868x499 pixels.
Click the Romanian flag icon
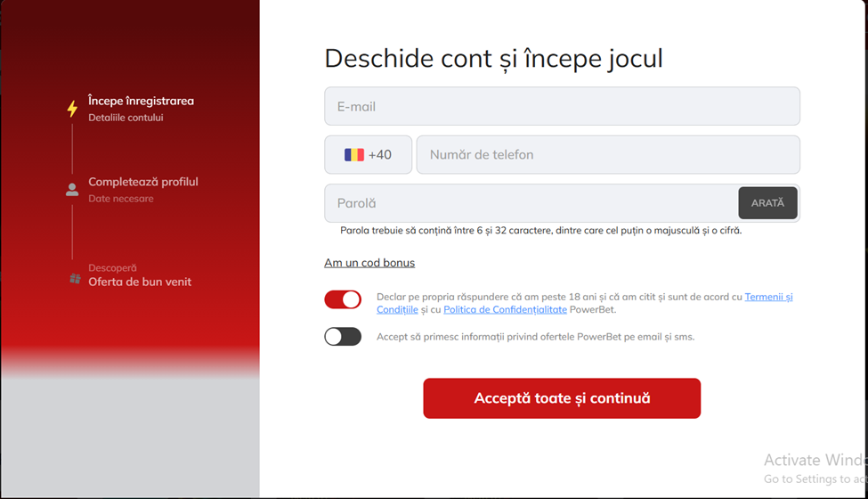[354, 155]
